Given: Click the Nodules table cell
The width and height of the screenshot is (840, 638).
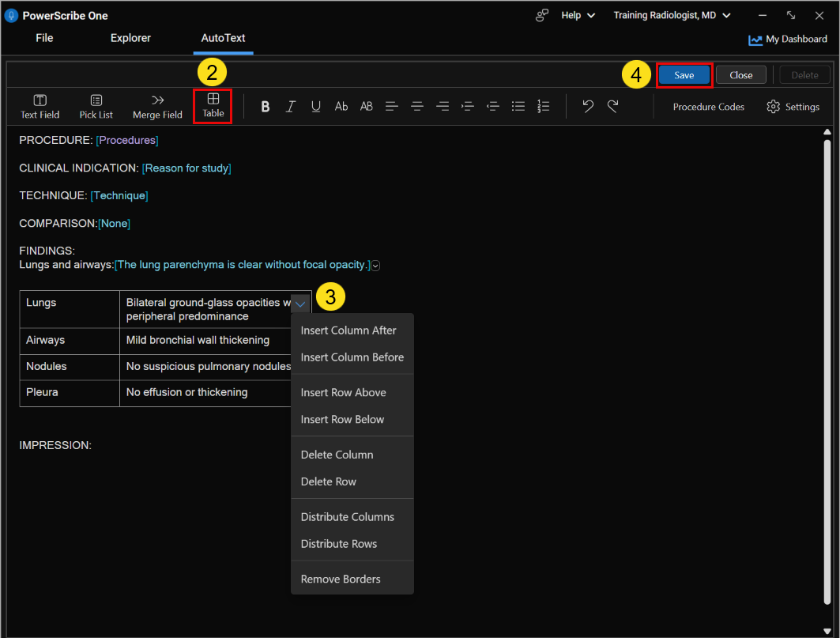Looking at the screenshot, I should click(x=70, y=368).
